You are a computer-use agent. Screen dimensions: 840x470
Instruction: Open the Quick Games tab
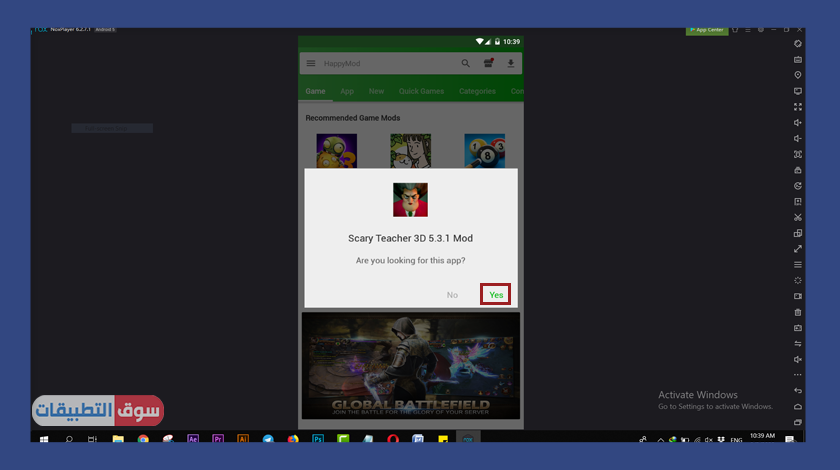[421, 91]
